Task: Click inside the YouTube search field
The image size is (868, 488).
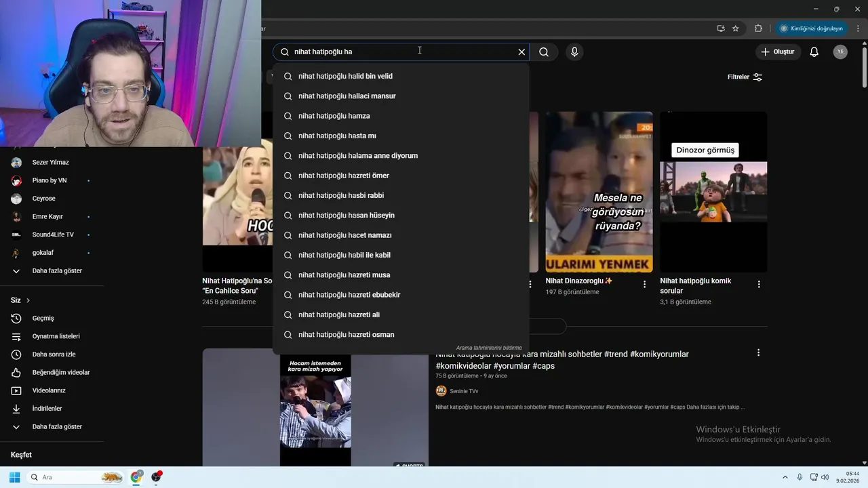Action: [x=400, y=52]
